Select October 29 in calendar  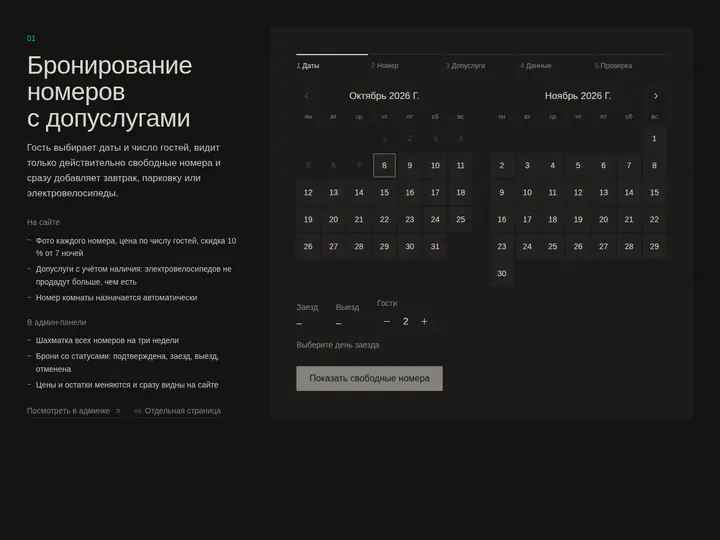click(384, 247)
